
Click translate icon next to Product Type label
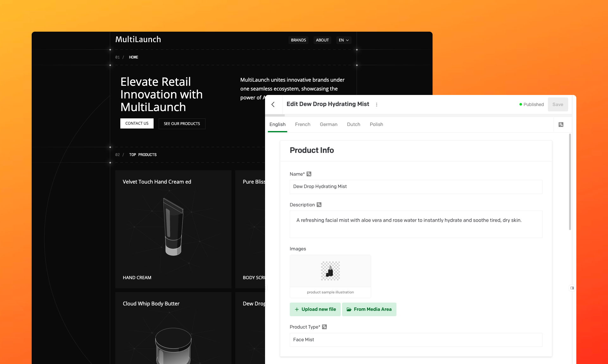(324, 327)
